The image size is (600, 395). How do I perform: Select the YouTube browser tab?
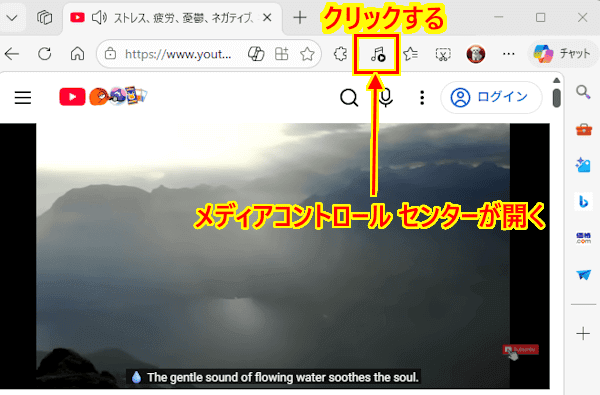172,18
